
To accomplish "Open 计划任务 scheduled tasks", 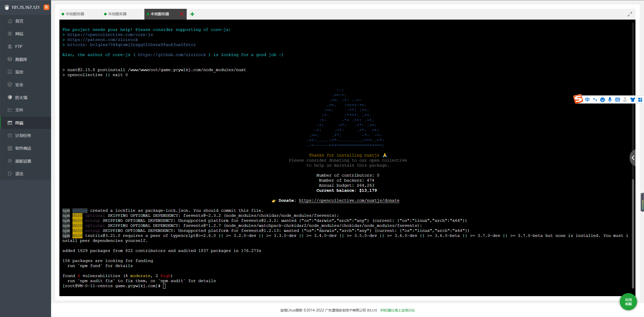I will tap(23, 135).
